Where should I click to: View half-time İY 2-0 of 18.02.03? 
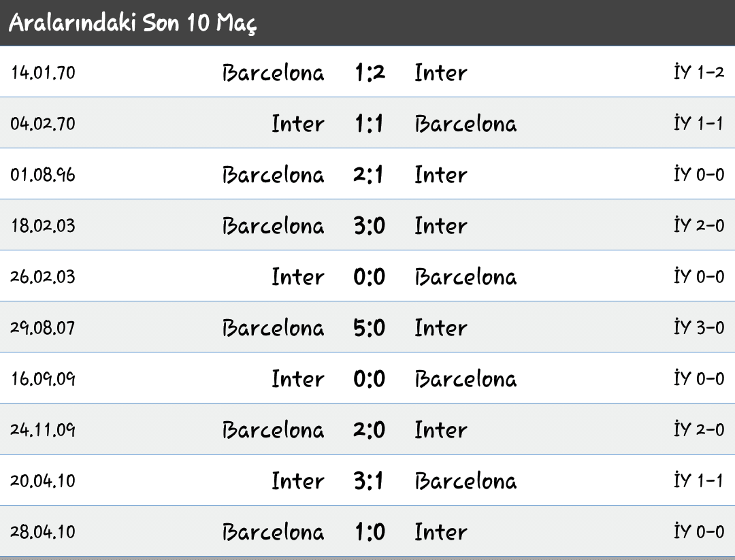tap(699, 225)
